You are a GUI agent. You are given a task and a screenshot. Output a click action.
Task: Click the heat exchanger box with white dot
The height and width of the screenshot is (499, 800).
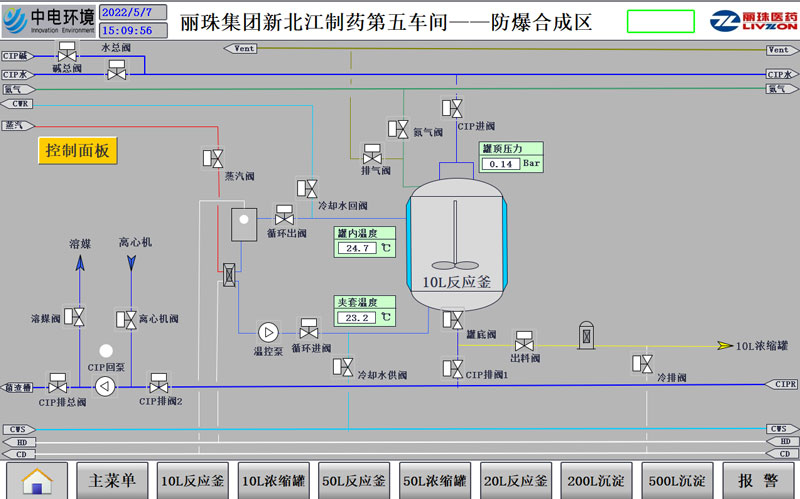pos(244,224)
